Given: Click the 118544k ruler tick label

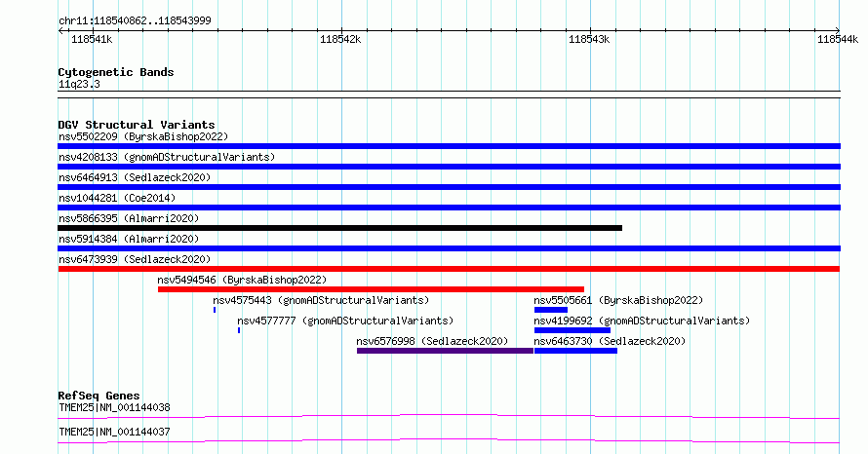Looking at the screenshot, I should click(x=838, y=39).
